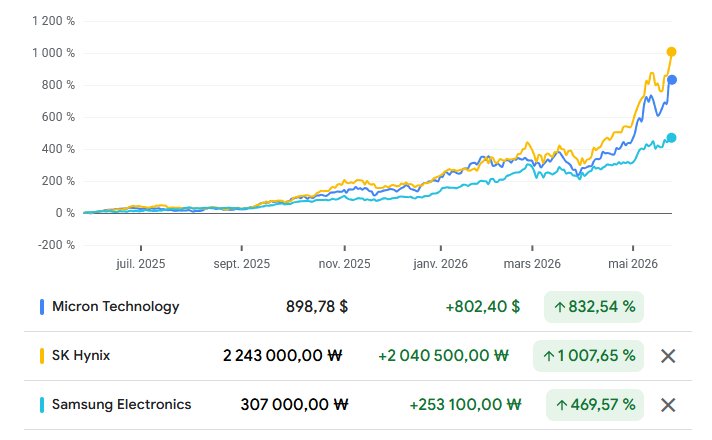Screen dimensions: 712x440
Task: Select the cyan Samsung chart endpoint
Action: coord(671,138)
